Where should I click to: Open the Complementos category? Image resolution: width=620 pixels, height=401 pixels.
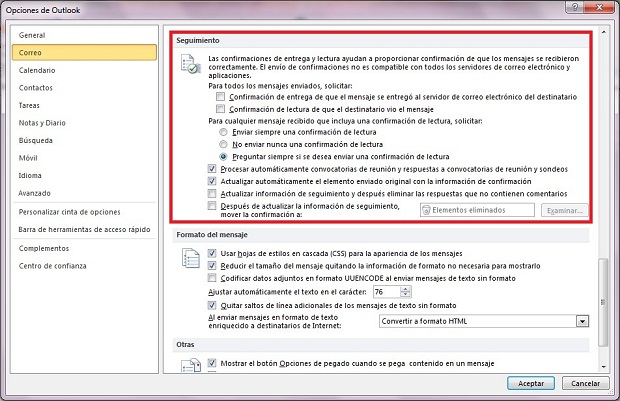coord(84,248)
